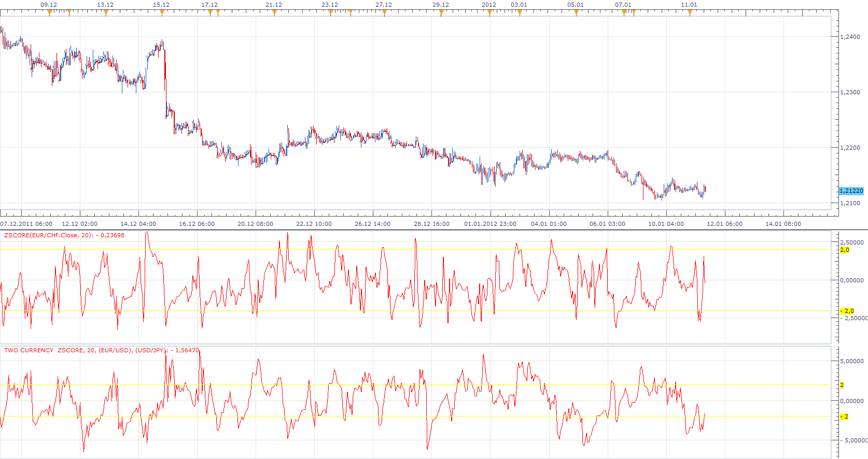Select the orange marker under 29.12
This screenshot has width=868, height=459.
441,12
